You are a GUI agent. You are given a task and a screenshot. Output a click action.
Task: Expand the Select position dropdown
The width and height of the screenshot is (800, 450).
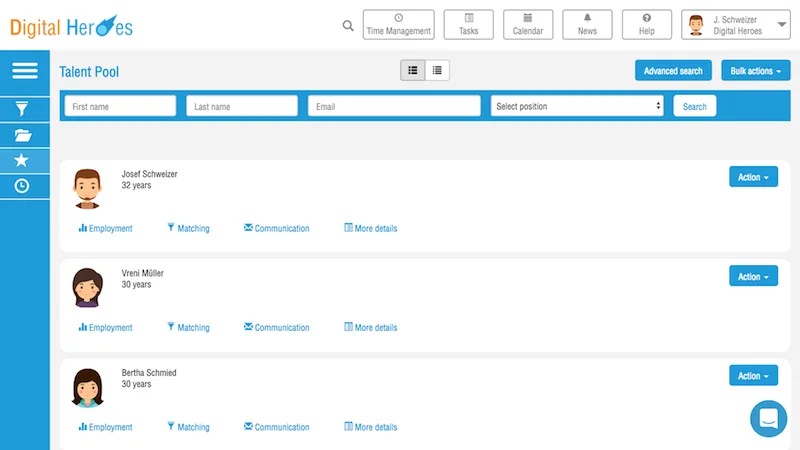point(577,106)
